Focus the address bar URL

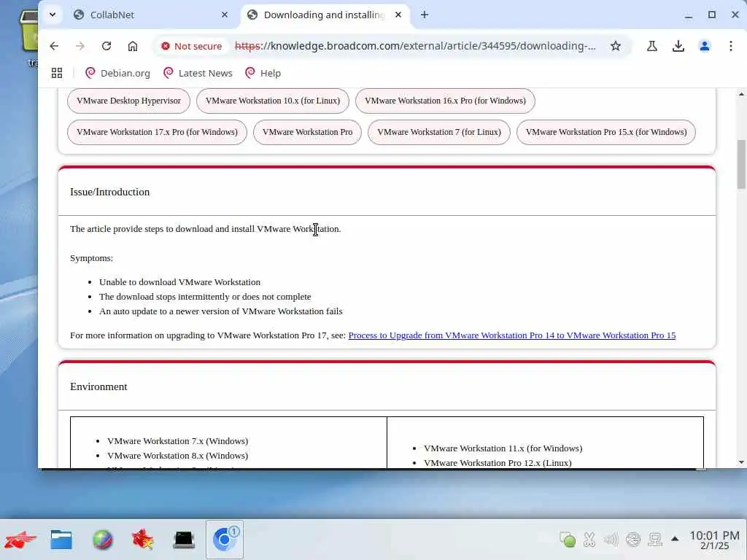pos(415,46)
